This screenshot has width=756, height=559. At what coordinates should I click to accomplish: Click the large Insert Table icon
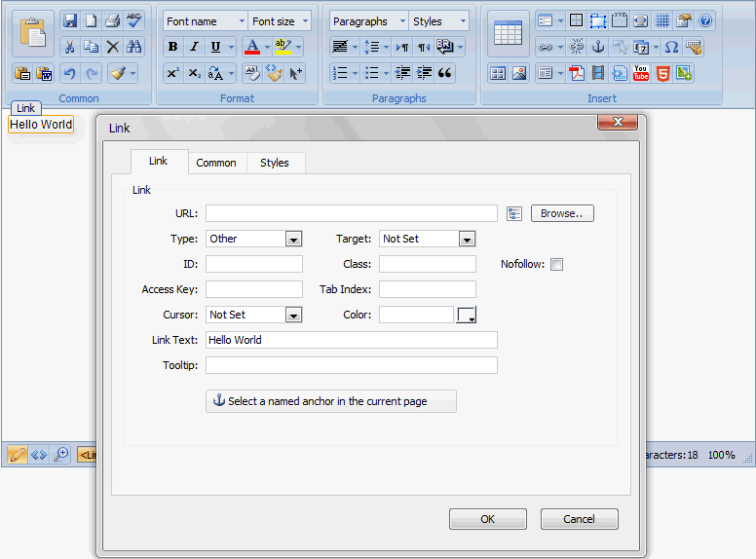click(x=508, y=33)
